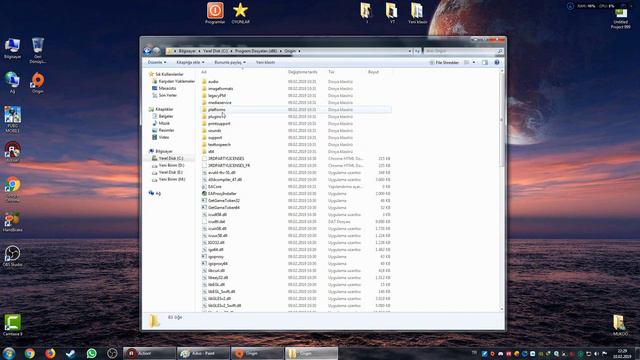640x360 pixels.
Task: Open OYUNLAR star icon on desktop
Action: [x=240, y=13]
